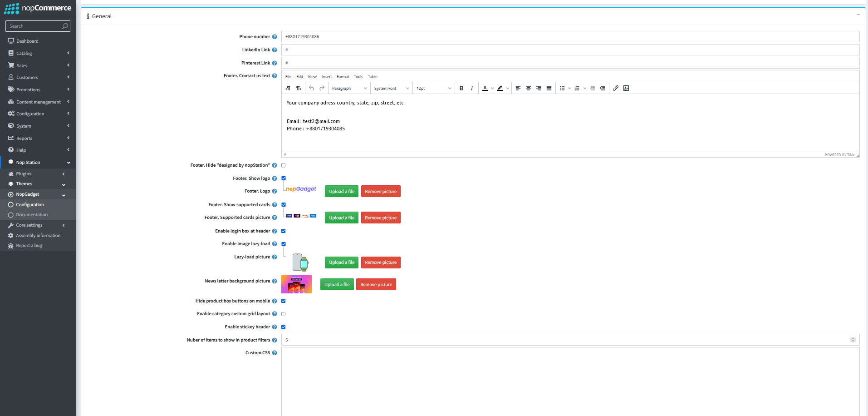868x416 pixels.
Task: Undo the last edit in editor
Action: coord(312,88)
